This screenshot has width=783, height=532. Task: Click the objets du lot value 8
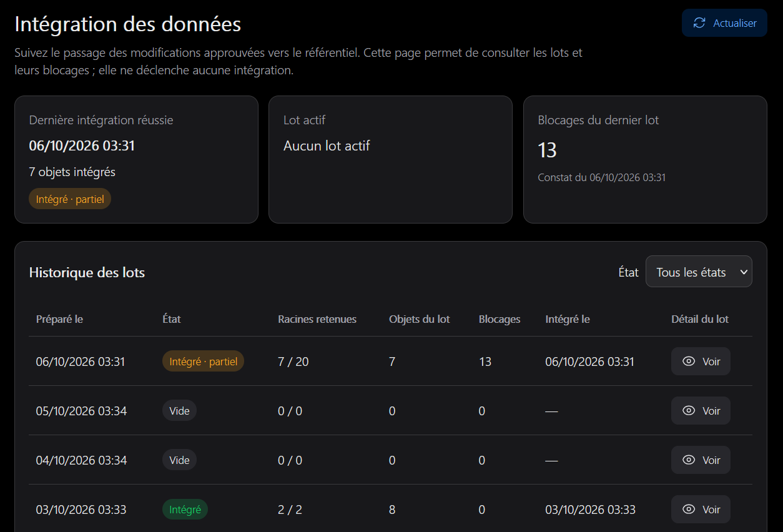tap(392, 510)
